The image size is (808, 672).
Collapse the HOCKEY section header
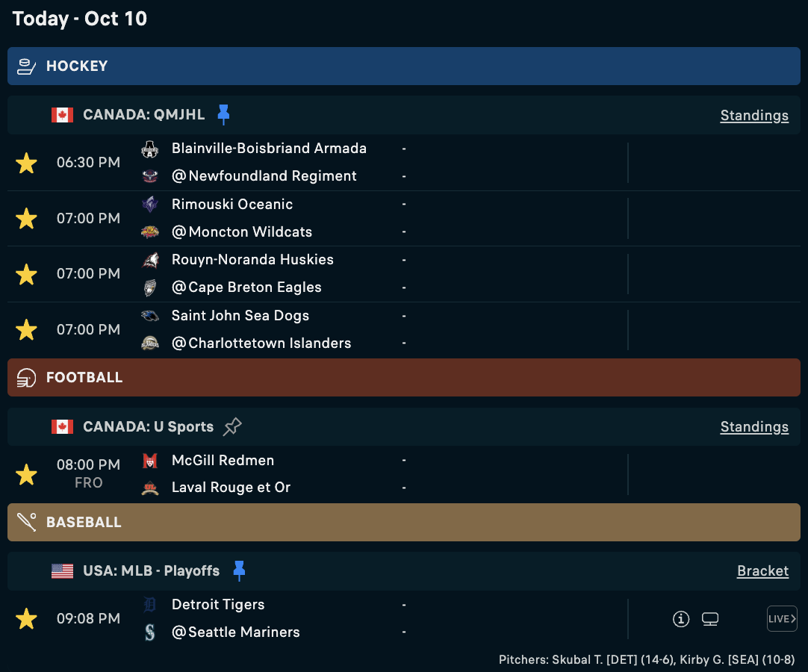403,66
